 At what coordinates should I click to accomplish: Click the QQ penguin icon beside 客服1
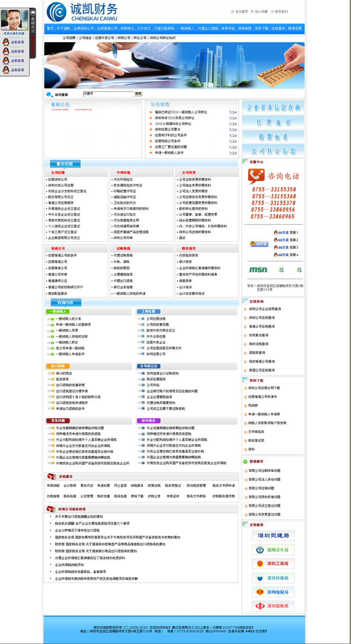[x=276, y=233]
